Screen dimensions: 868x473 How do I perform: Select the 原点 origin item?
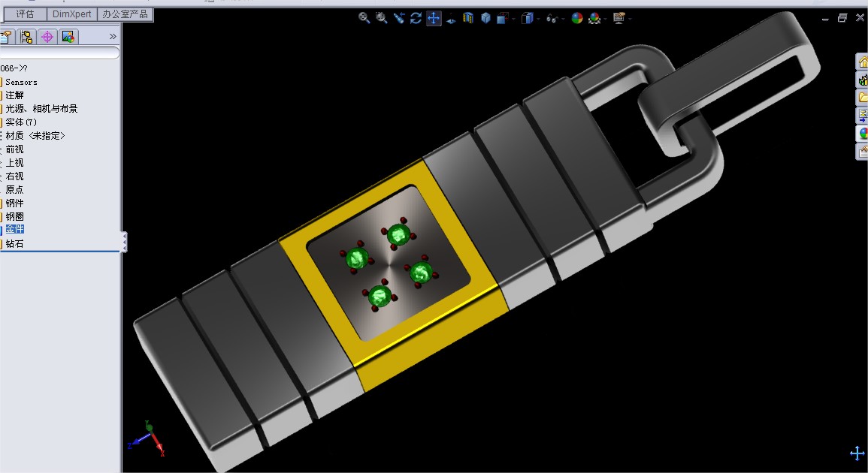click(x=14, y=190)
